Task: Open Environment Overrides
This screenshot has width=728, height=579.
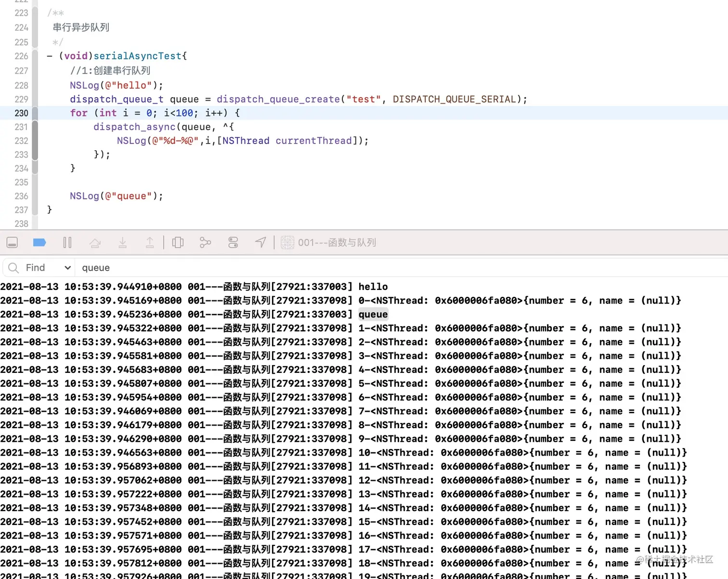Action: [x=233, y=242]
